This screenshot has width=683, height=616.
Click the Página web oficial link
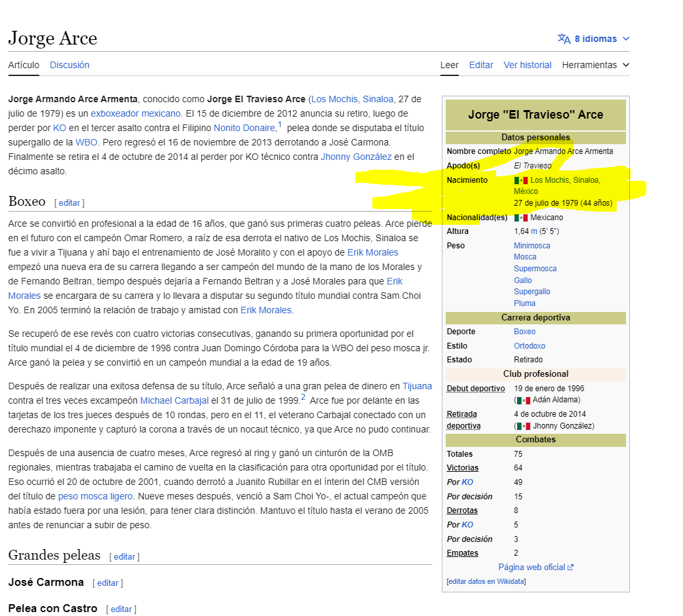click(x=532, y=568)
